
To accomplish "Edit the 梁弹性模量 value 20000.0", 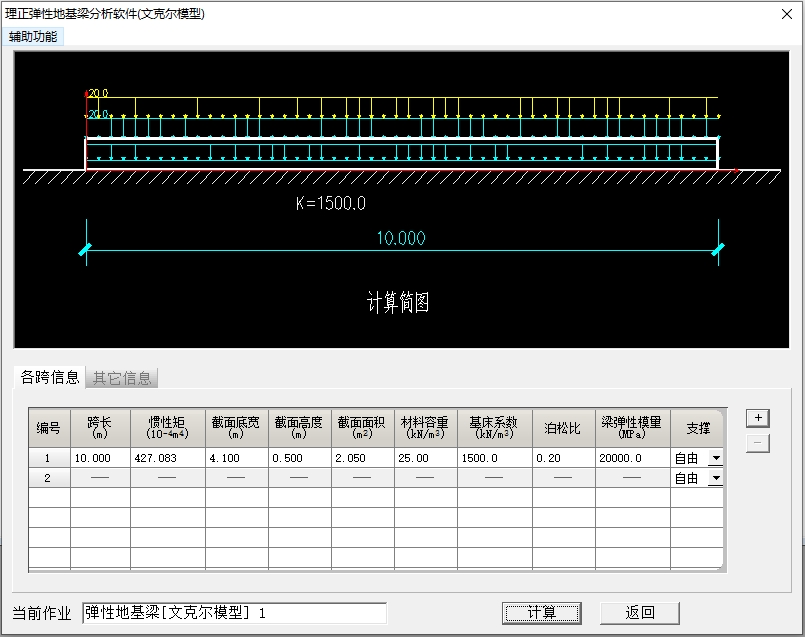I will click(x=632, y=458).
